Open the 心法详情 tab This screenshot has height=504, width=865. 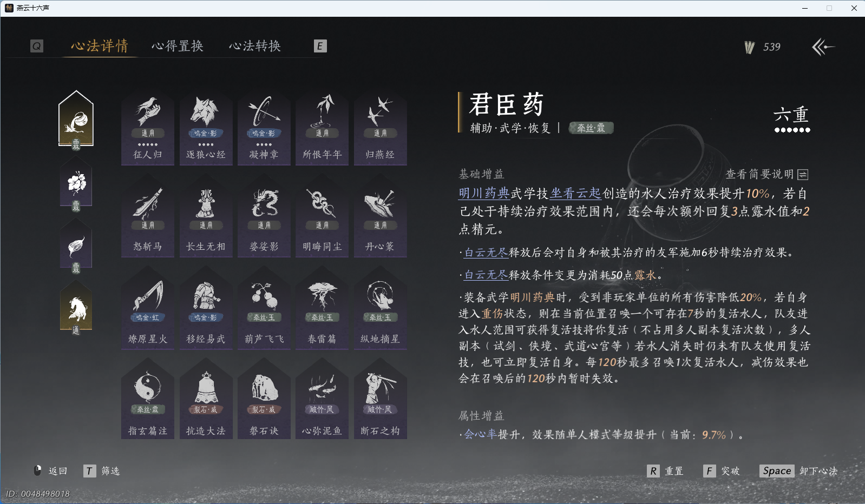[x=100, y=46]
